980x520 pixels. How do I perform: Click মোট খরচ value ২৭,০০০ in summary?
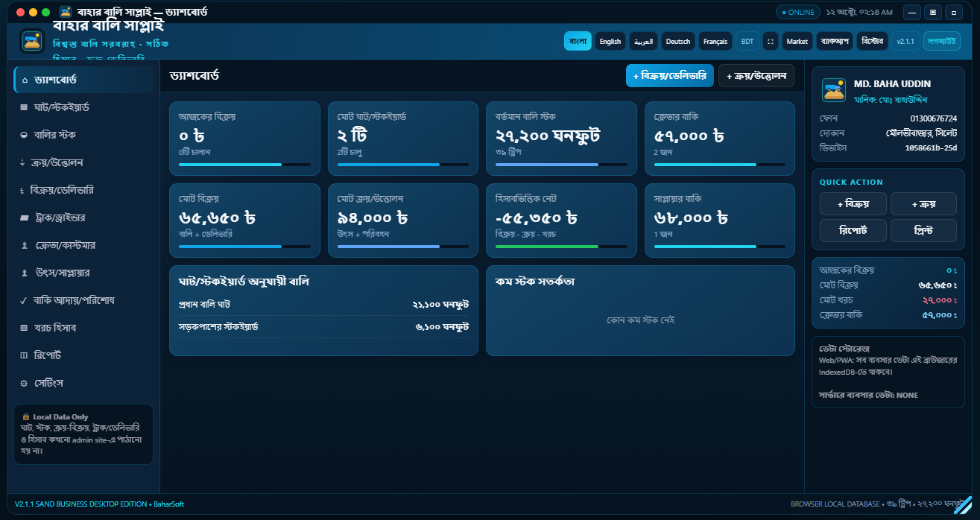tap(940, 299)
